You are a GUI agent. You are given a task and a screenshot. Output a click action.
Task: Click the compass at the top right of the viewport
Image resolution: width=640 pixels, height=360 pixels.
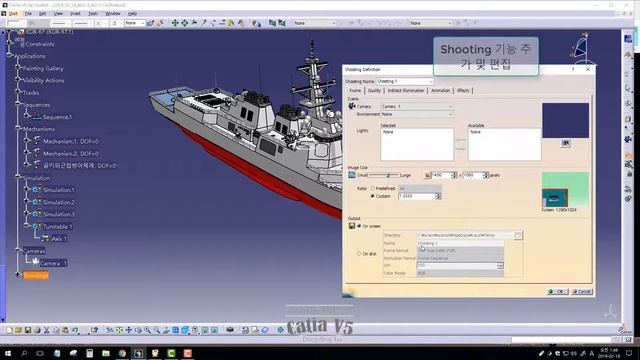[581, 47]
